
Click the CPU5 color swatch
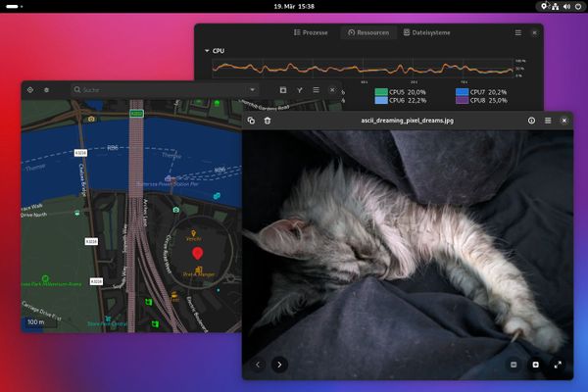(x=380, y=92)
